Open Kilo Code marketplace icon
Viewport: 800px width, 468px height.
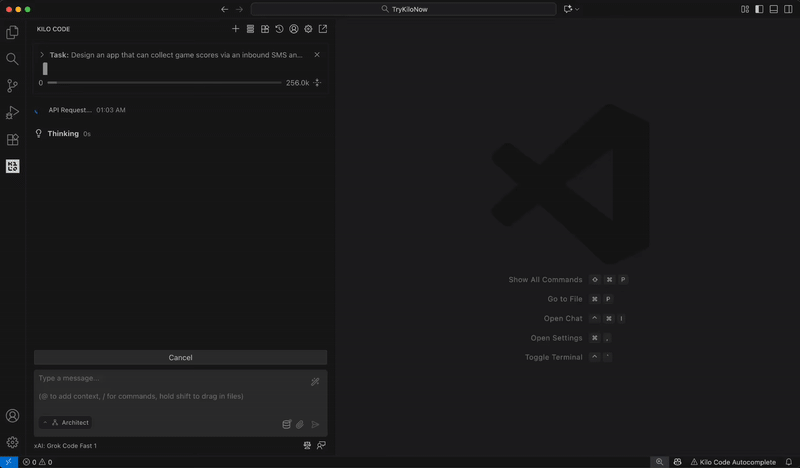(x=265, y=29)
